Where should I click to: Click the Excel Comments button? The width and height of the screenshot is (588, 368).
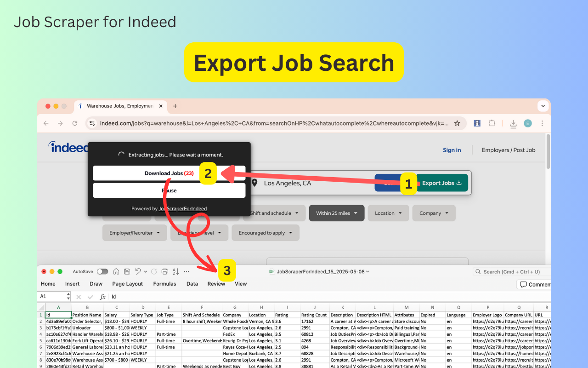[x=534, y=284]
